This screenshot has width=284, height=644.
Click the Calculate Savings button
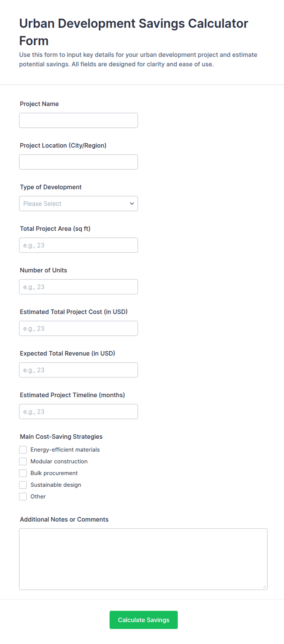(144, 620)
